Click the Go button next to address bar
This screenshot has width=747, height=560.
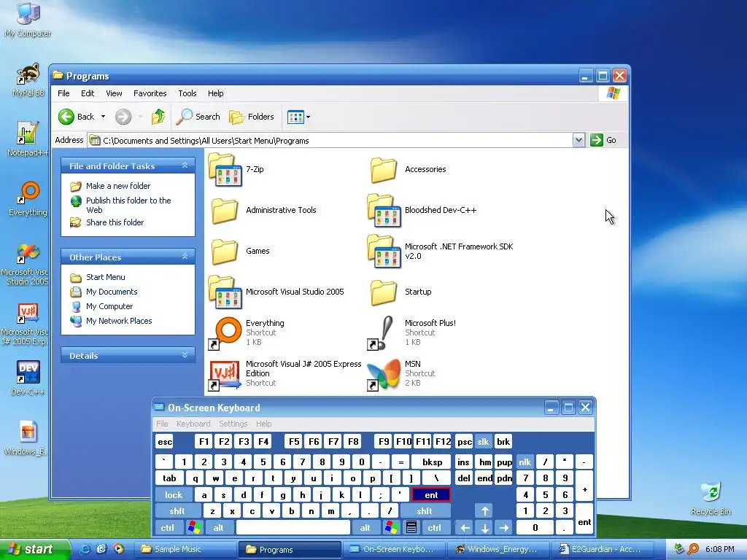[603, 140]
